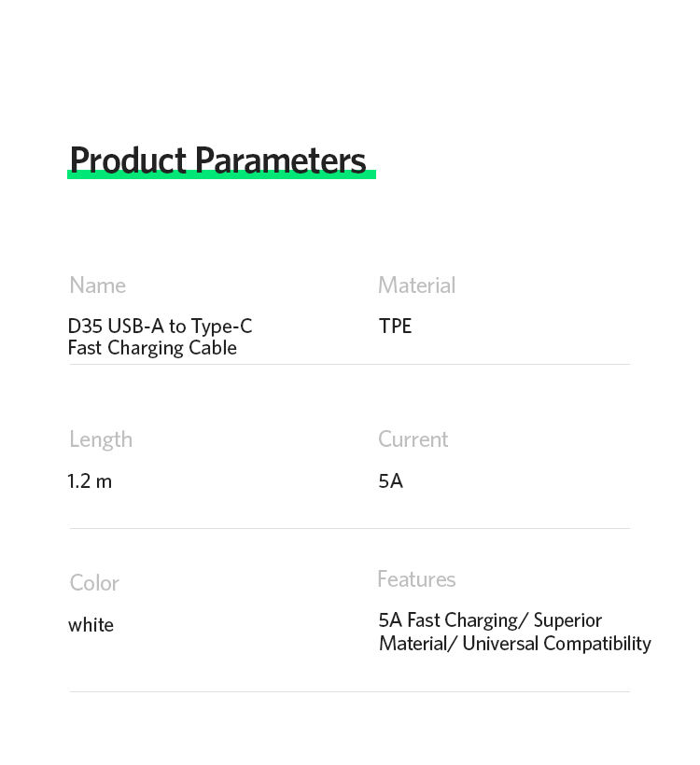Click the 5A current value
Screen dimensions: 700x765
[x=390, y=481]
